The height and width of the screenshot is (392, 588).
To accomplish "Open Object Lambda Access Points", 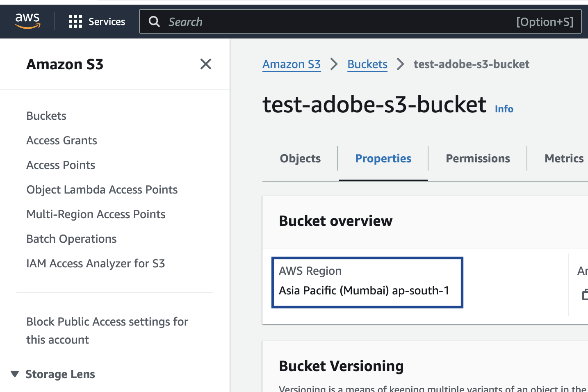I will pyautogui.click(x=102, y=190).
